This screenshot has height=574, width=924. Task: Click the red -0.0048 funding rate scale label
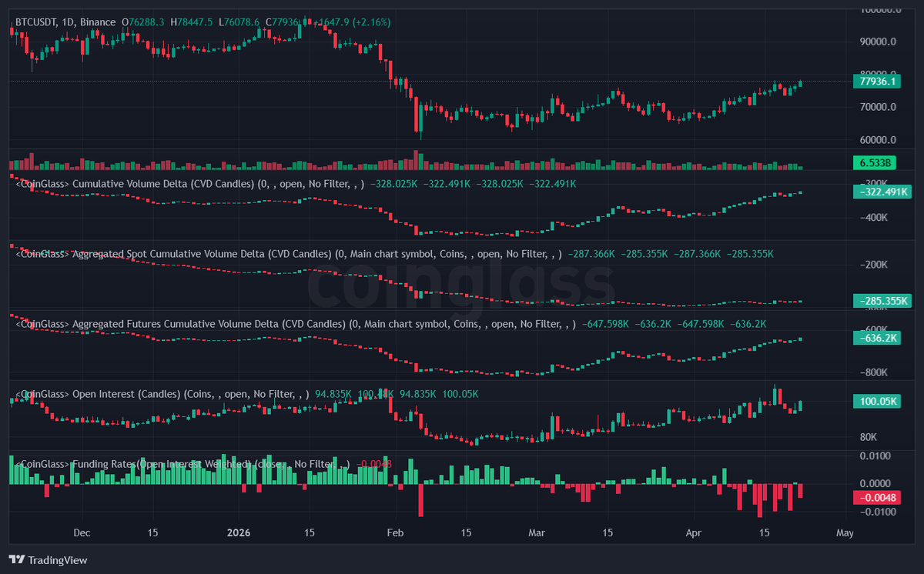(878, 497)
